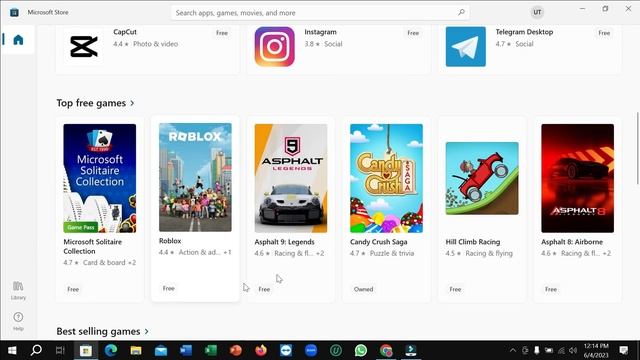Screen dimensions: 640x360
Task: Open the Task View taskbar icon
Action: click(x=60, y=351)
